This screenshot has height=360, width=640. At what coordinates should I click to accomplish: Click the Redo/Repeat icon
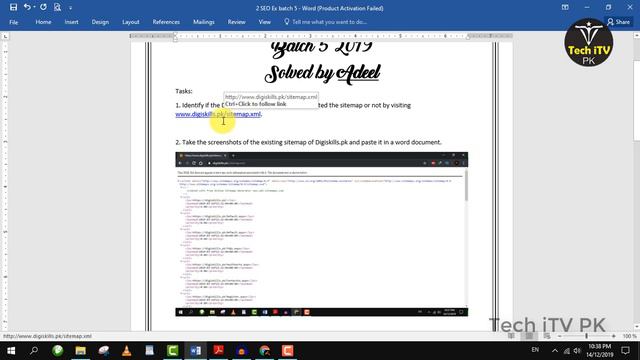tap(43, 7)
